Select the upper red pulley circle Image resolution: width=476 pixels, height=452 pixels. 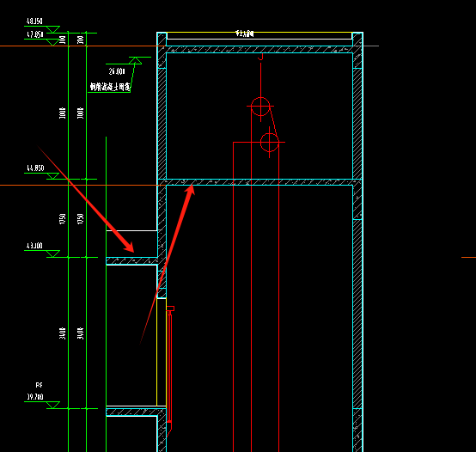click(260, 107)
